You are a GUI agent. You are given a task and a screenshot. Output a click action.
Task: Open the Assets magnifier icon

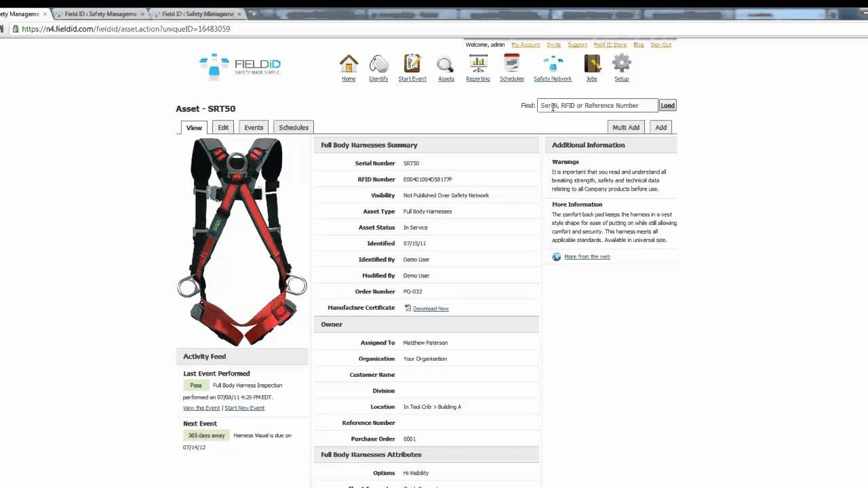coord(446,64)
